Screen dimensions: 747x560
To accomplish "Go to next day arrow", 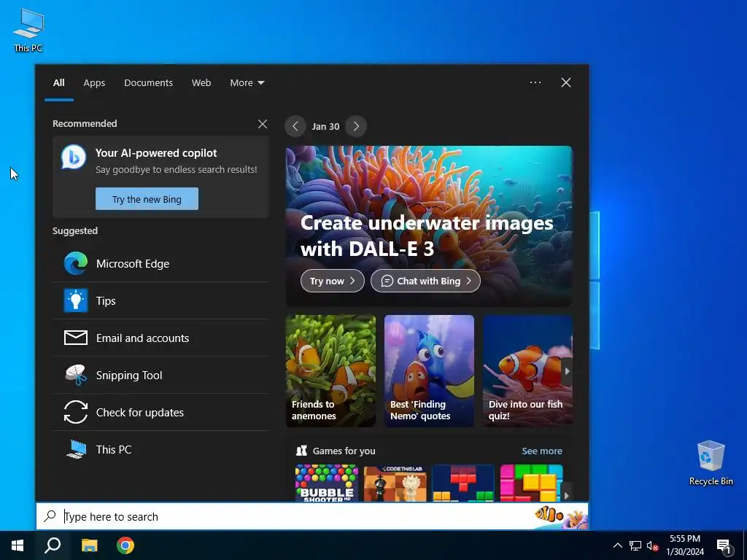I will pyautogui.click(x=356, y=126).
